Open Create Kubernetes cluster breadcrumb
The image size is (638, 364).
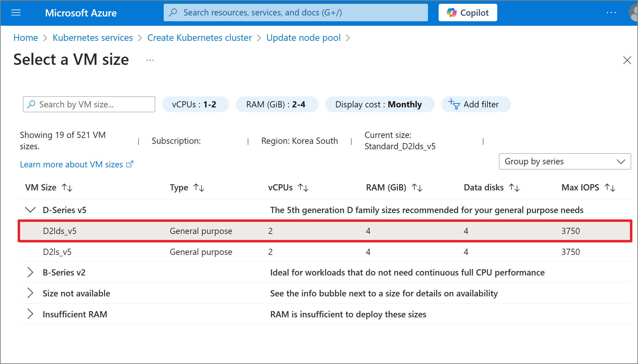[199, 38]
